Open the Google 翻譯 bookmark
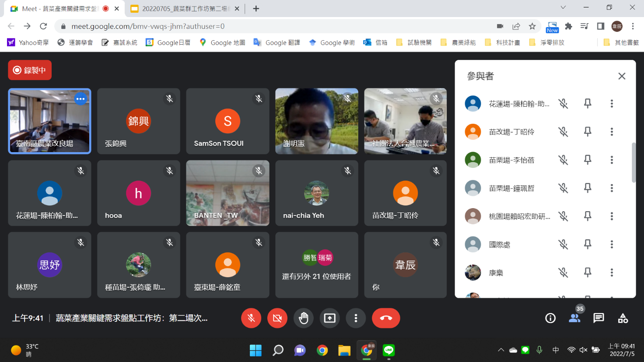 (277, 42)
